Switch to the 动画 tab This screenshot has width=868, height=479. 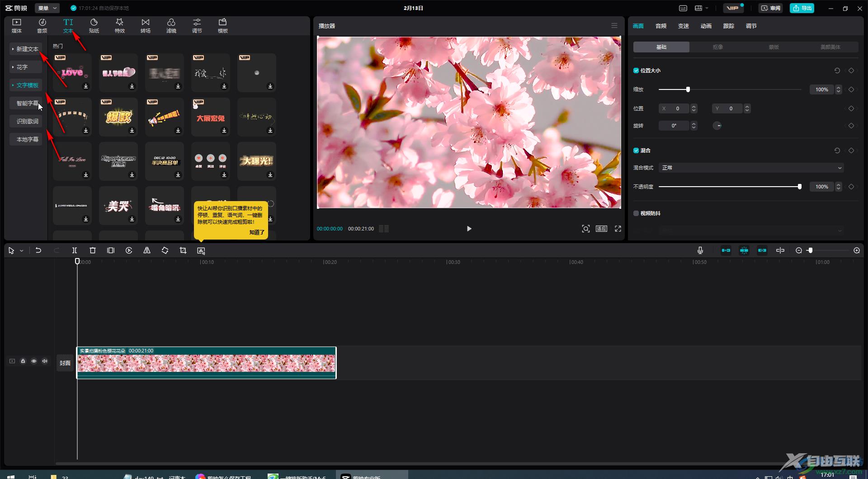[x=706, y=26]
